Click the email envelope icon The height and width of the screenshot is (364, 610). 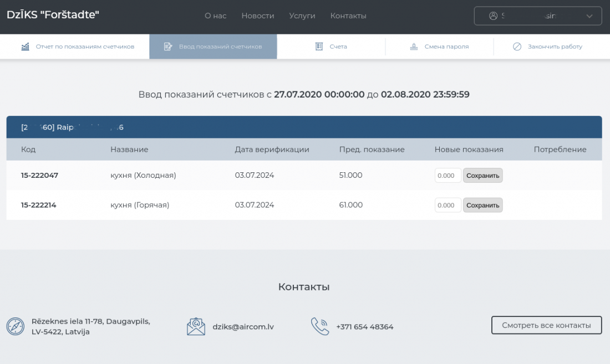(196, 326)
